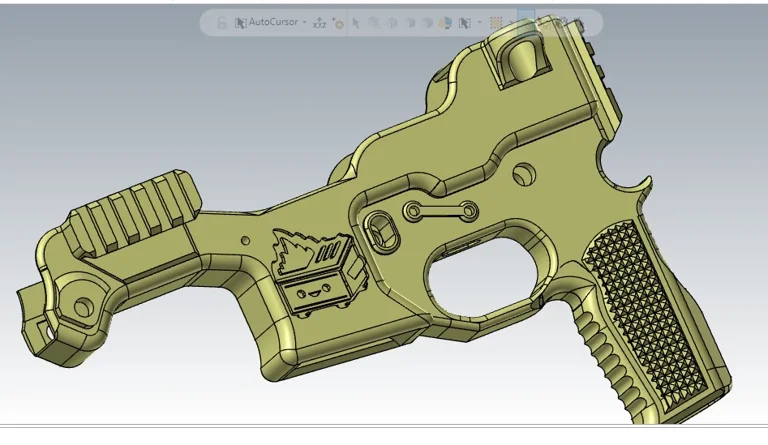
Task: Open the AutoCursor dropdown arrow
Action: [304, 22]
